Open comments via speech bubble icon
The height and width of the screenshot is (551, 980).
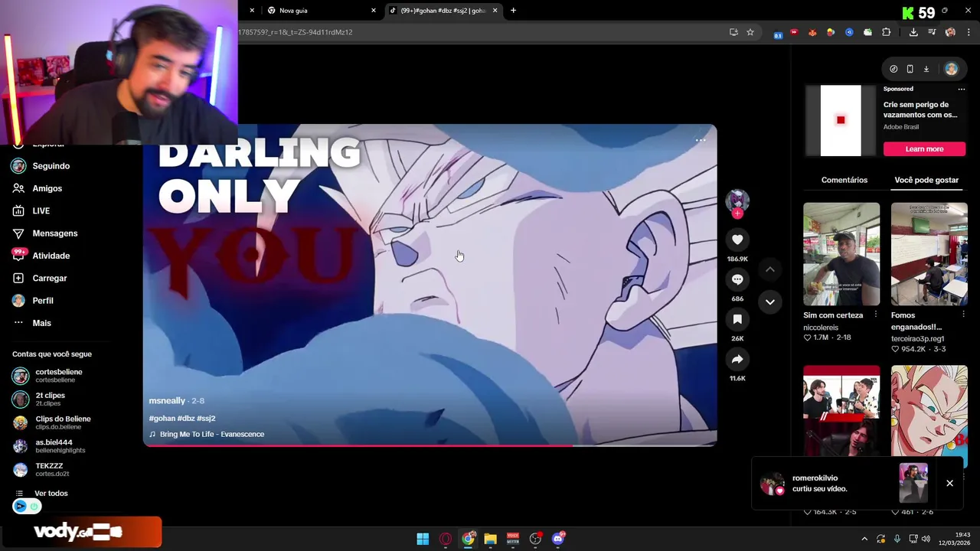(x=737, y=279)
